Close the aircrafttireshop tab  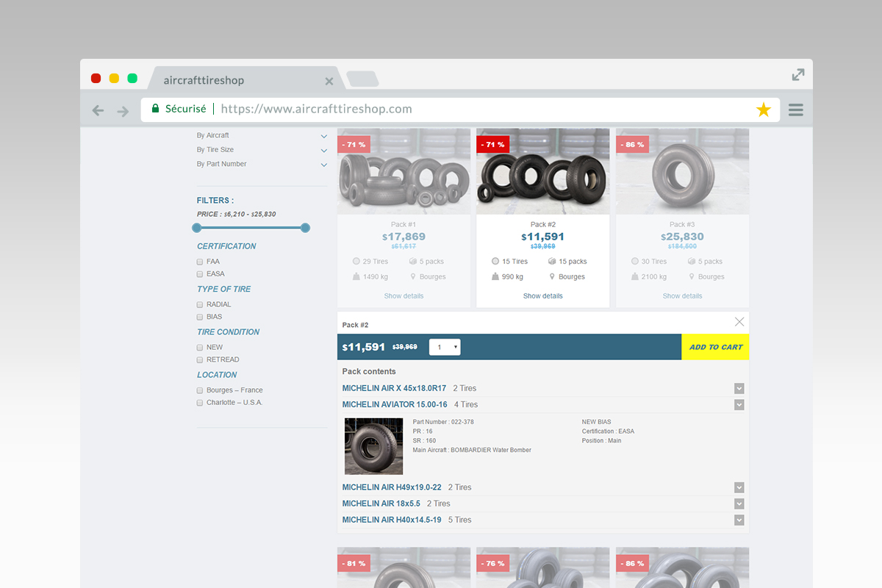[329, 81]
